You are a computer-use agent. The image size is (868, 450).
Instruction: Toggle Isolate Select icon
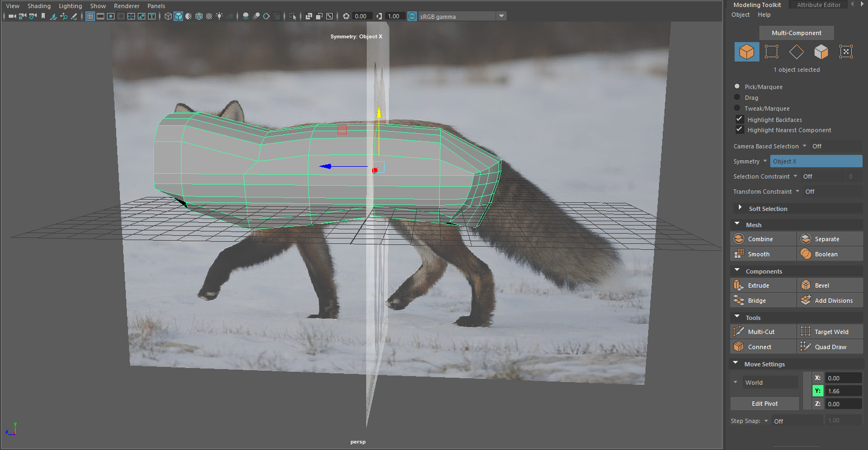293,16
